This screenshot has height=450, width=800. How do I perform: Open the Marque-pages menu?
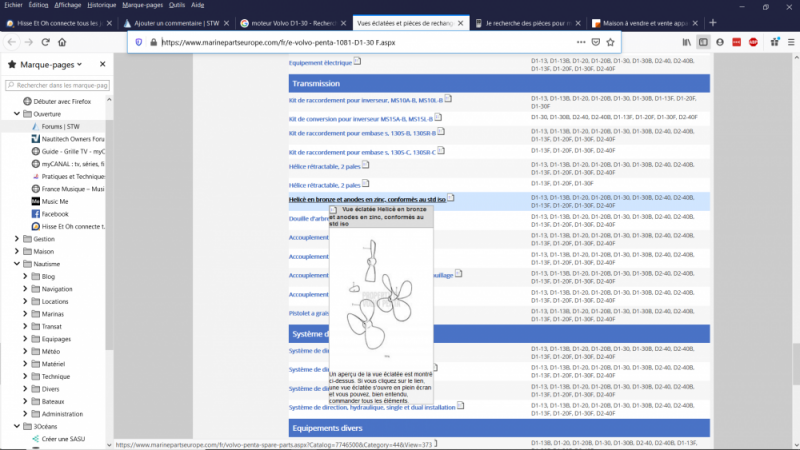click(x=142, y=5)
